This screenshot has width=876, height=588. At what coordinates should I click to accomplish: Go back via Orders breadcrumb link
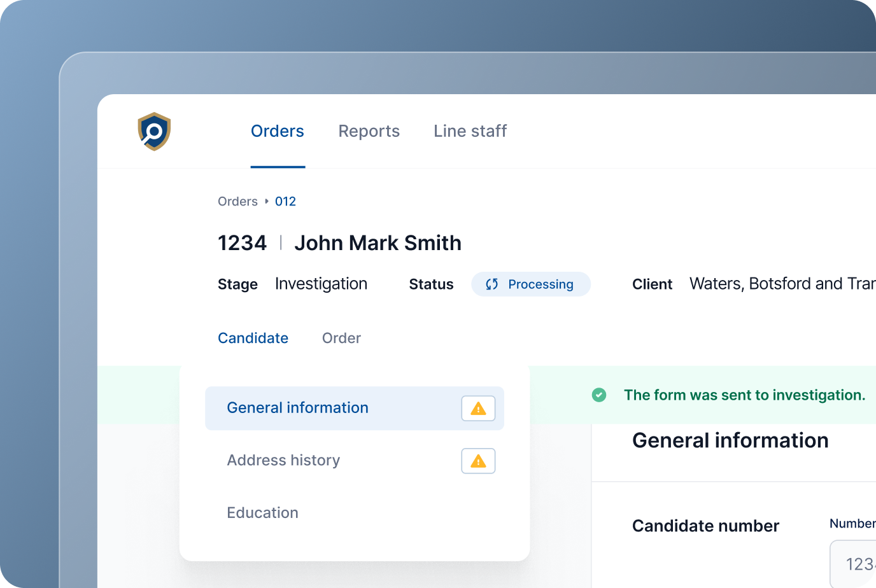237,202
